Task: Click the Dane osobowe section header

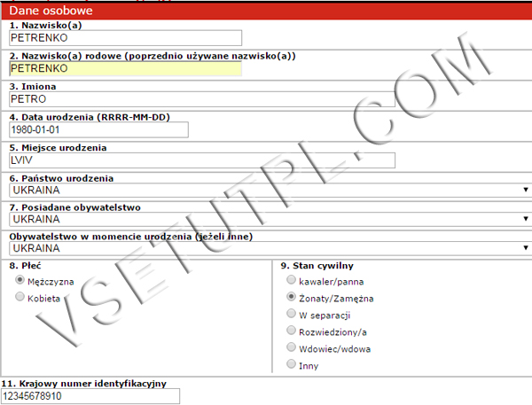Action: (x=267, y=11)
